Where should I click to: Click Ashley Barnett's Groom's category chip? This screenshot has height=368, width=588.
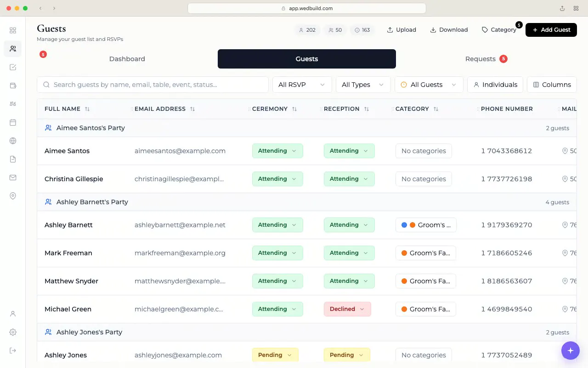point(426,225)
